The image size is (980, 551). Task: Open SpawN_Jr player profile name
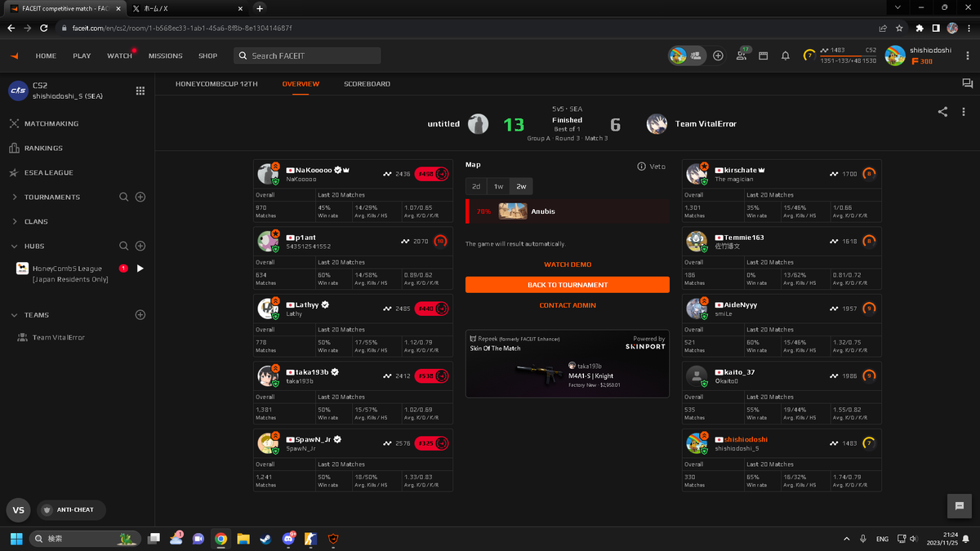(x=313, y=439)
